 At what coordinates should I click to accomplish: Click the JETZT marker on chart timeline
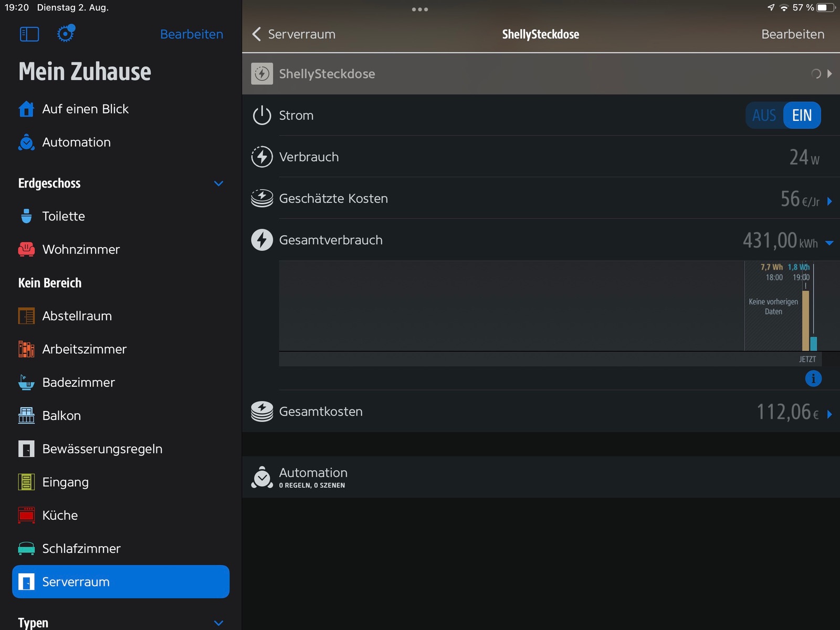[807, 359]
